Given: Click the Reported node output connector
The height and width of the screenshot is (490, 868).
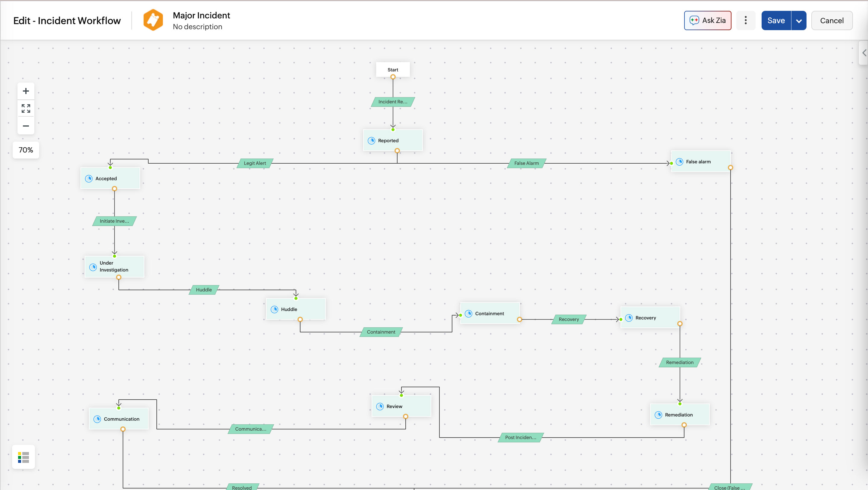Looking at the screenshot, I should click(397, 151).
